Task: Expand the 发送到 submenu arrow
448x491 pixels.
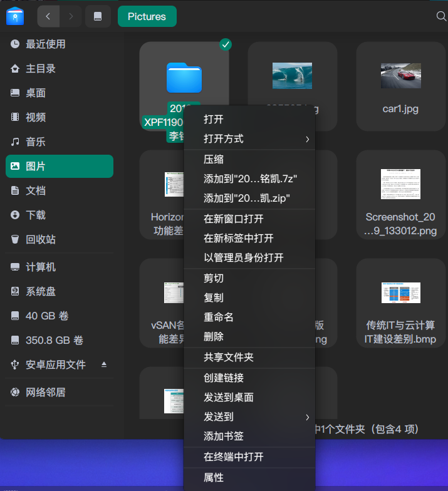Action: (x=307, y=417)
